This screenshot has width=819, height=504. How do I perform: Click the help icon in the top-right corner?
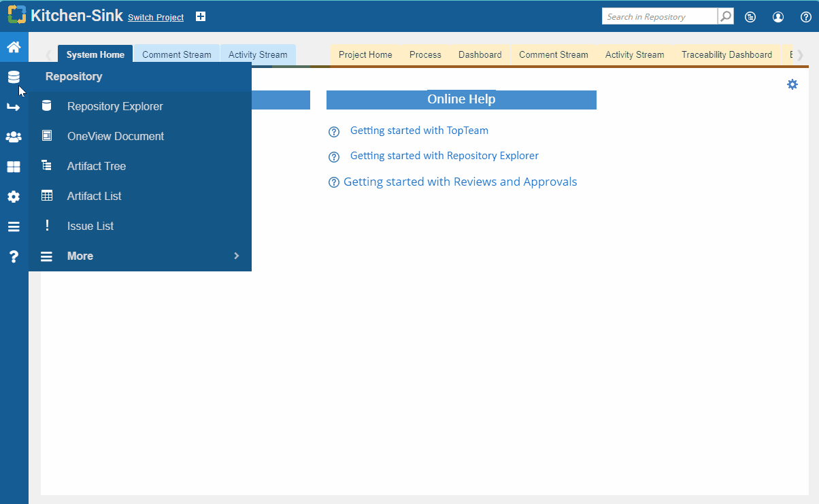(806, 17)
